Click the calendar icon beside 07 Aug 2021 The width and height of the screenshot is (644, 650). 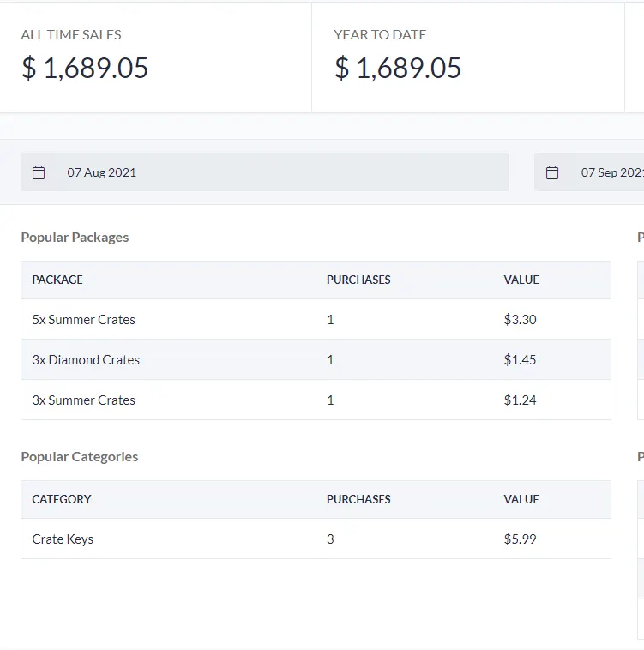pos(39,172)
